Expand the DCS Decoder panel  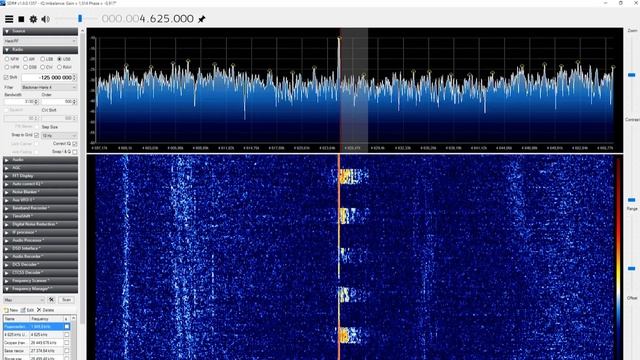pyautogui.click(x=40, y=264)
